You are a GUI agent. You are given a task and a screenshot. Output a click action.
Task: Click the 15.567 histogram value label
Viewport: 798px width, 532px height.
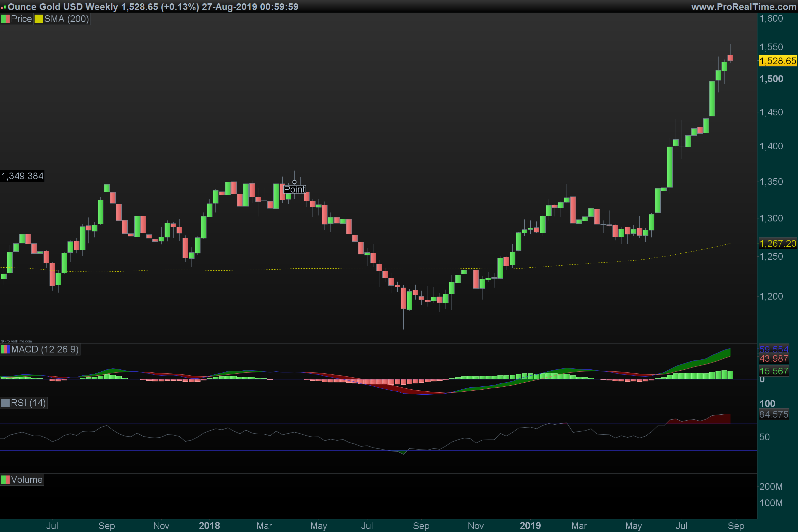tap(774, 371)
